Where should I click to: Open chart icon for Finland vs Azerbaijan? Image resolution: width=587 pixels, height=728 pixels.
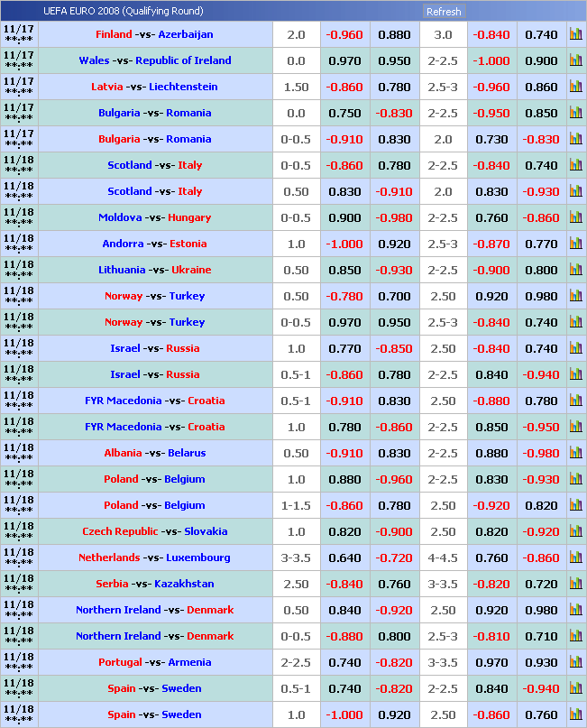point(575,35)
